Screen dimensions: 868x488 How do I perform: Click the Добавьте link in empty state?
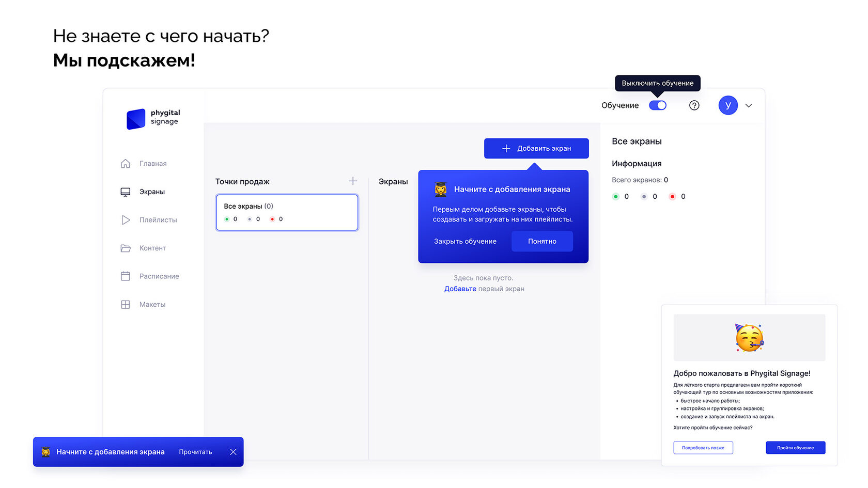pos(460,289)
